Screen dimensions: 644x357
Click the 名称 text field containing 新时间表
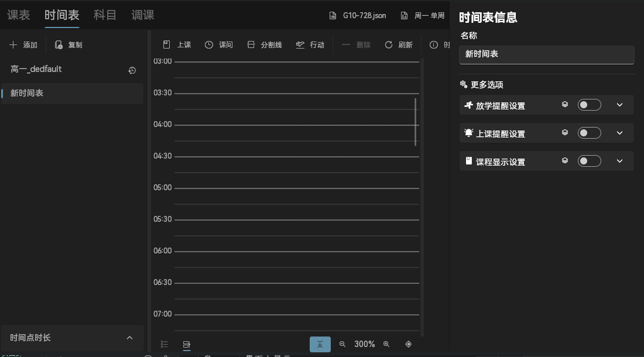coord(547,54)
